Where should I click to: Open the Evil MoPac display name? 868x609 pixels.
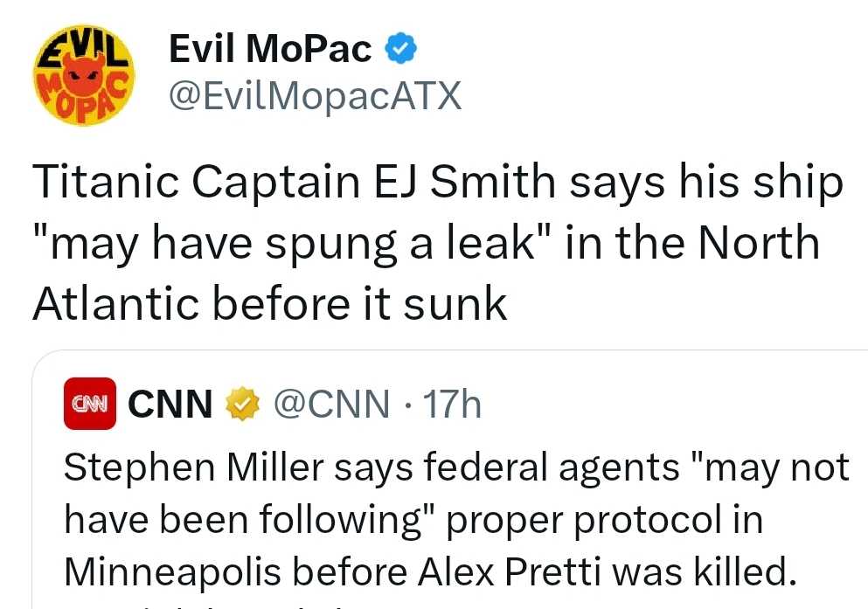(x=270, y=50)
